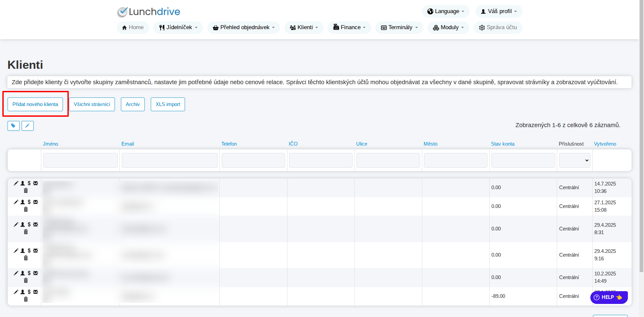Delete the client created 29.4.2025 8:31
The image size is (644, 317).
coord(26,232)
